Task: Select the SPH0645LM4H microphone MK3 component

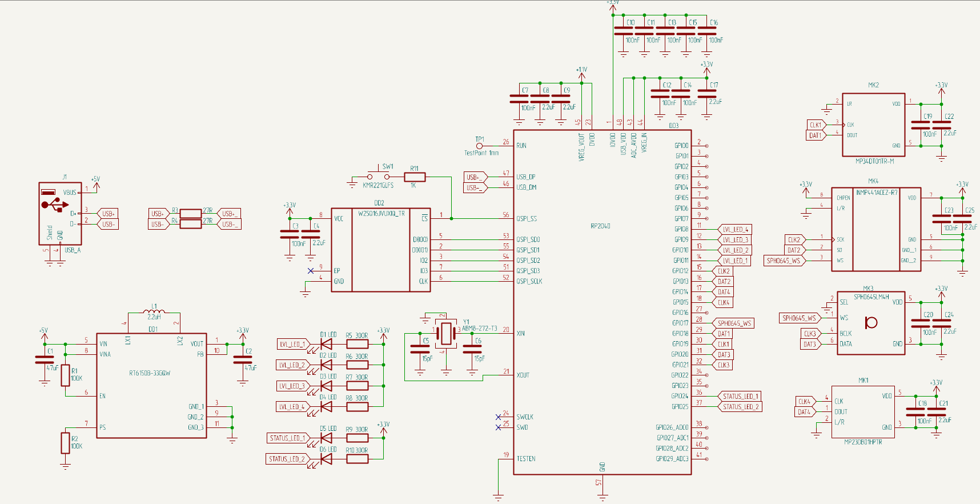Action: pyautogui.click(x=870, y=323)
